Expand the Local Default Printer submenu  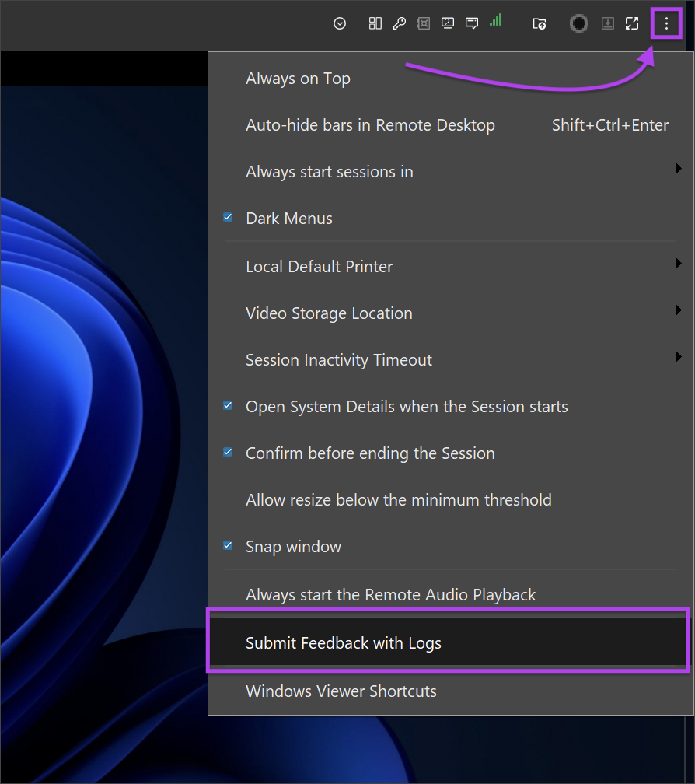pos(320,267)
